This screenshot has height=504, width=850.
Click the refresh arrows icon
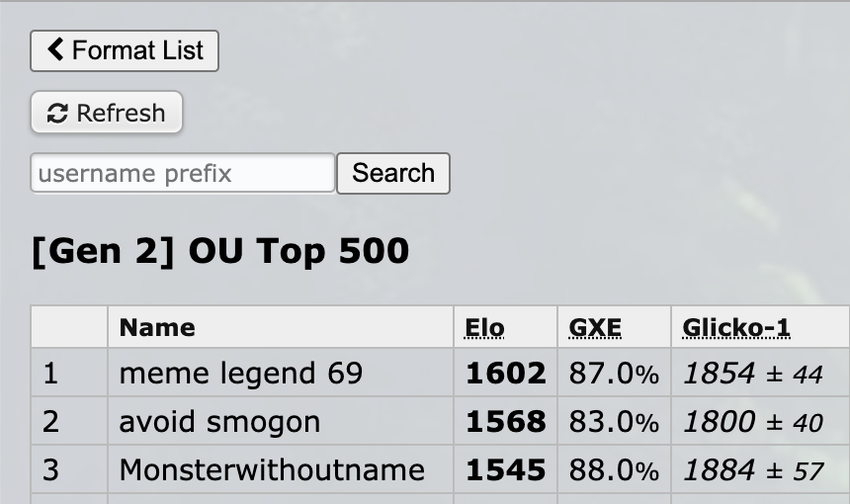(57, 114)
